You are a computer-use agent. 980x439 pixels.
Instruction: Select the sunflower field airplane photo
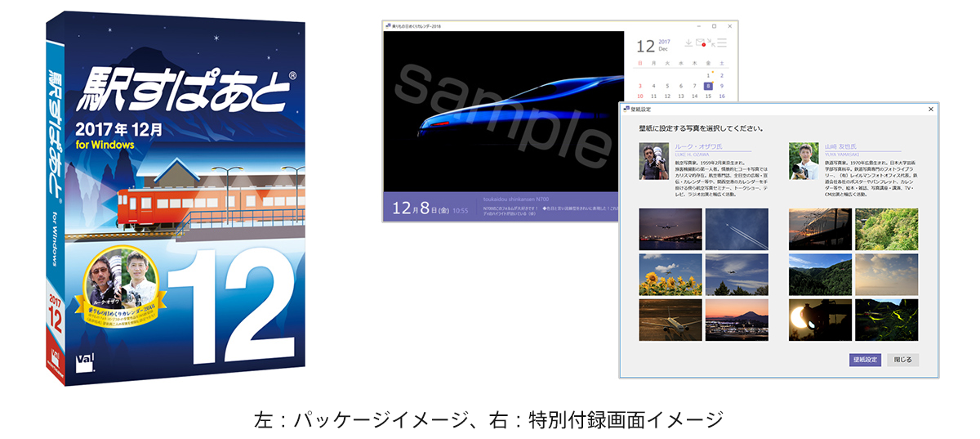click(x=670, y=274)
